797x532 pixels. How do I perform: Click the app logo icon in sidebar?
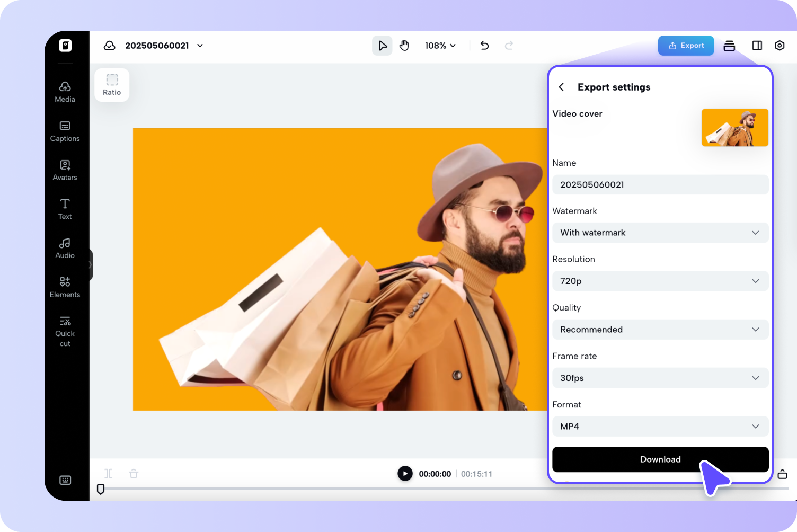(65, 46)
